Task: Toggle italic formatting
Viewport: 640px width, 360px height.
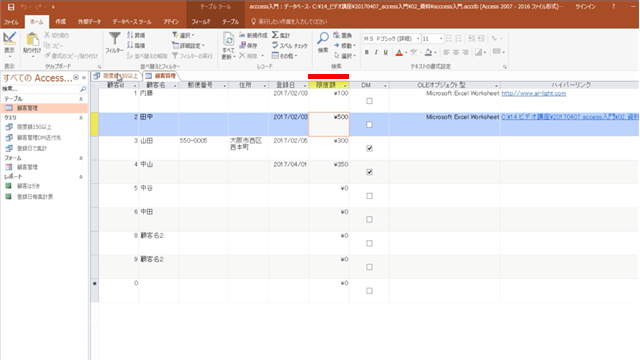Action: coord(376,52)
